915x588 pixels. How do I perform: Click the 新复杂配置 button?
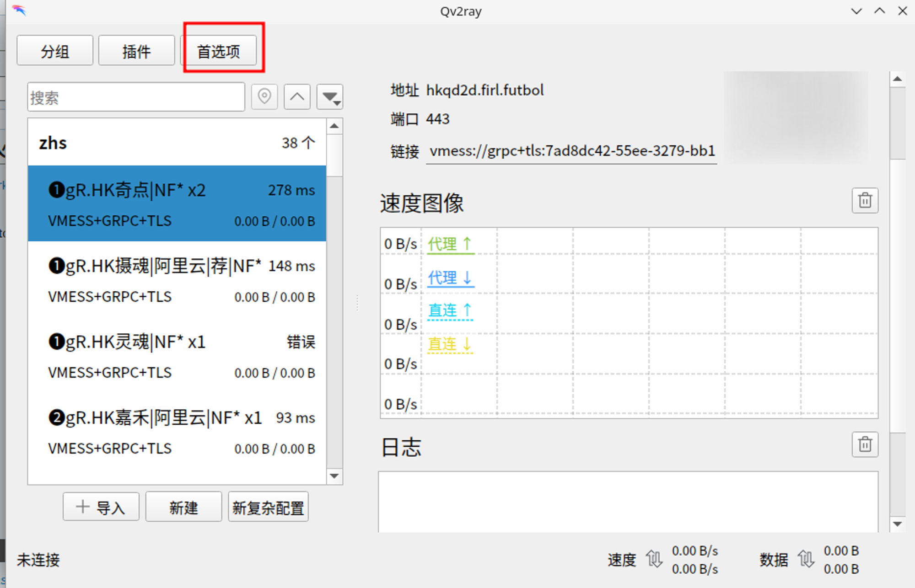click(x=268, y=507)
